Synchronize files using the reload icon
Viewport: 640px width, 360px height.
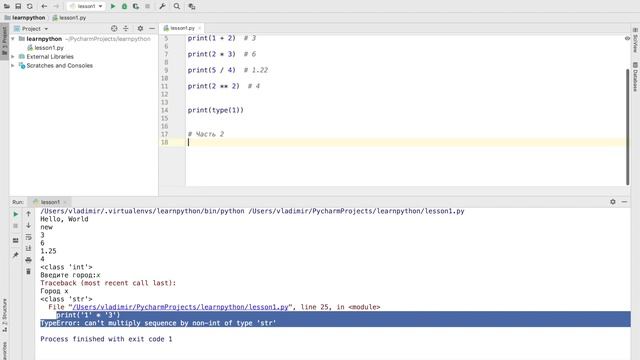(29, 6)
